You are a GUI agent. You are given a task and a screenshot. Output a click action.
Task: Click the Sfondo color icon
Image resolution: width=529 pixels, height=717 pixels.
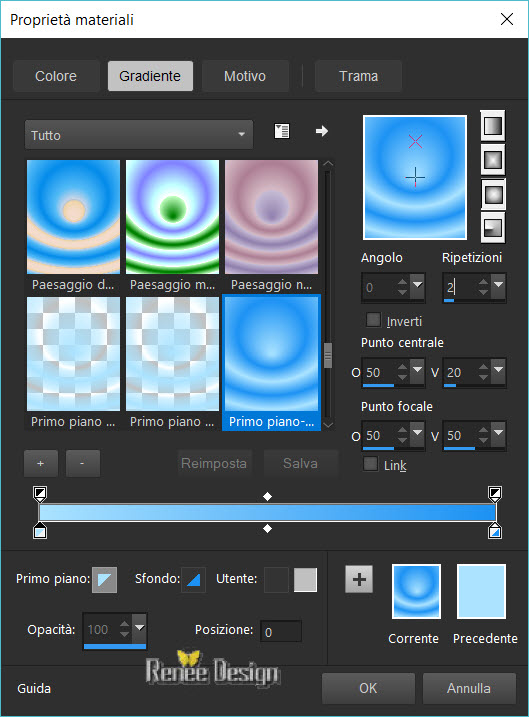point(193,579)
